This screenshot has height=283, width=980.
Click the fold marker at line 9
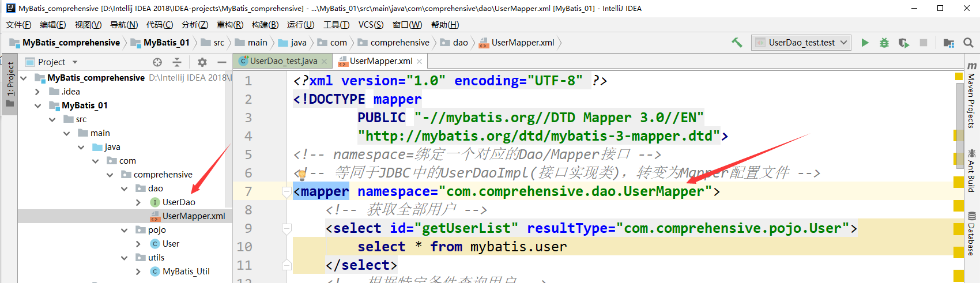click(287, 229)
